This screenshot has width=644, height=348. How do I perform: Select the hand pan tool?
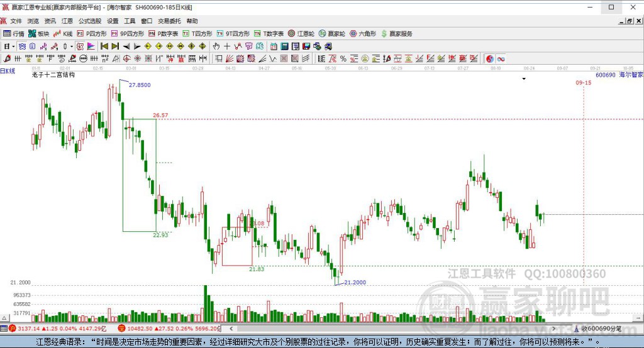point(216,46)
